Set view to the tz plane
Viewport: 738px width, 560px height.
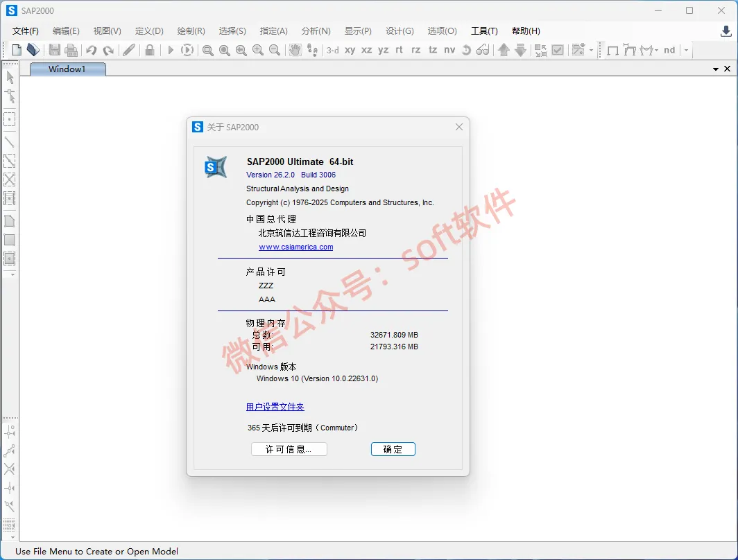point(433,50)
